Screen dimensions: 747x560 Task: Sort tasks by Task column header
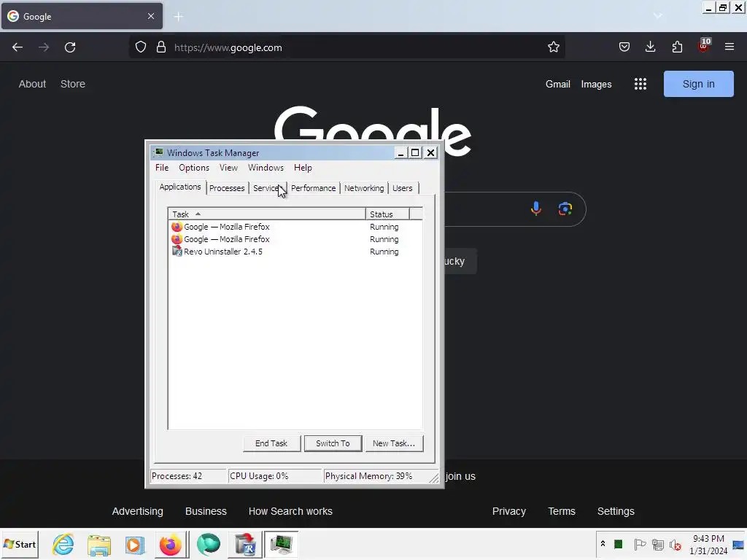tap(267, 214)
